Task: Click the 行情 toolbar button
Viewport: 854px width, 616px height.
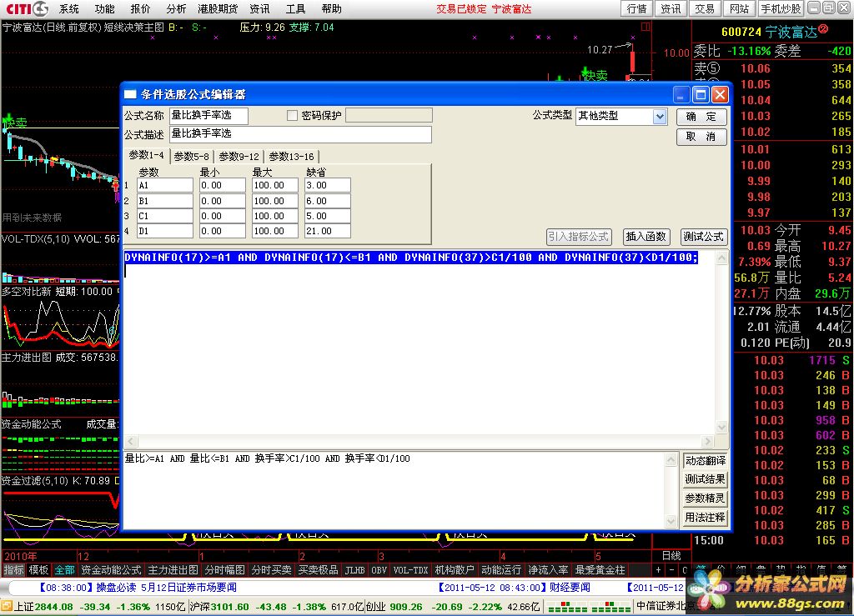Action: (636, 8)
